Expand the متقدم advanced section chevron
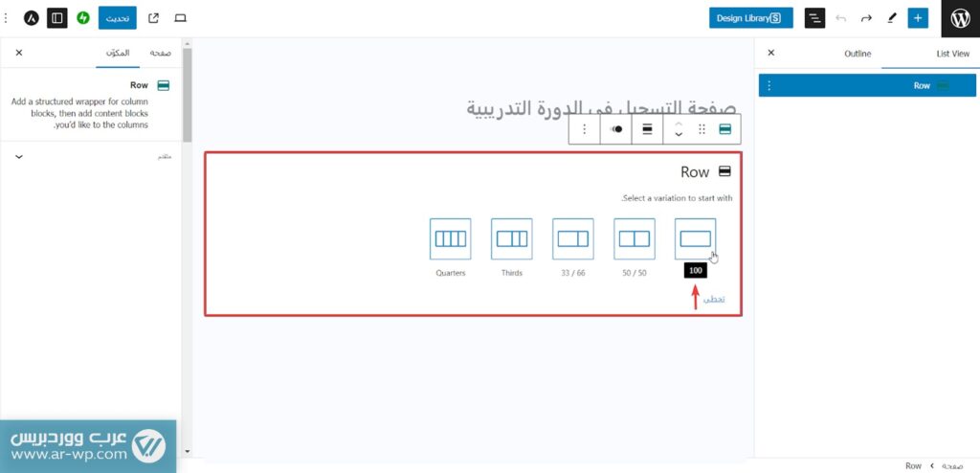The width and height of the screenshot is (980, 473). coord(19,156)
